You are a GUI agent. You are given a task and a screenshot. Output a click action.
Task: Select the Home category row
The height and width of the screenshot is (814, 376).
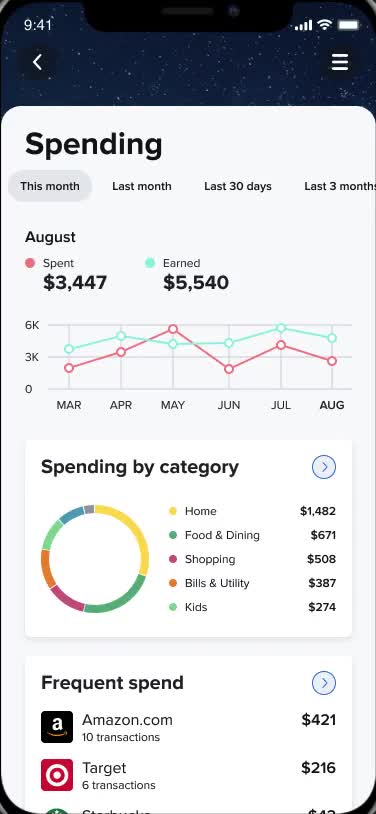pos(252,511)
